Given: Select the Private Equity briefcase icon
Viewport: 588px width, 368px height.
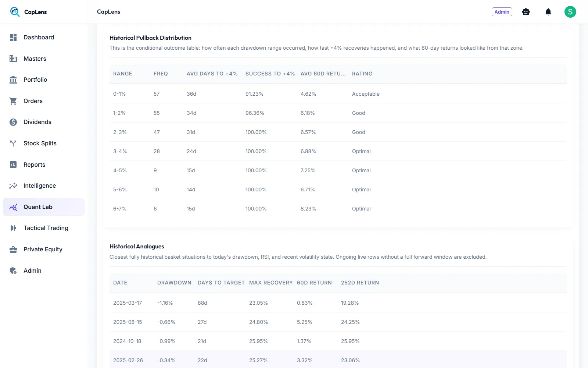Looking at the screenshot, I should (13, 250).
